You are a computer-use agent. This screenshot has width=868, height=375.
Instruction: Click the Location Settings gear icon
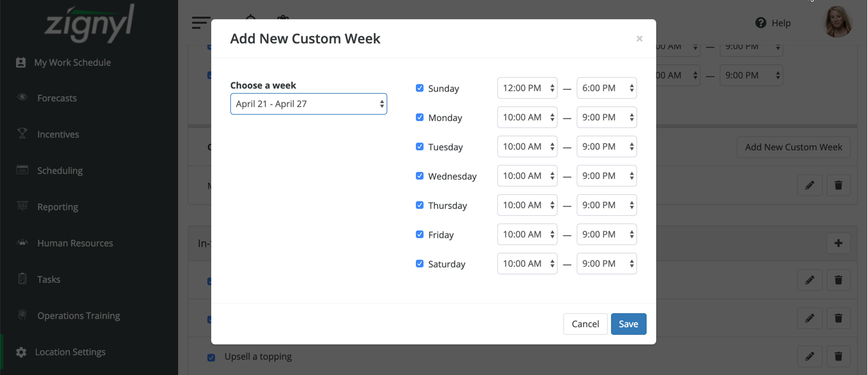21,352
